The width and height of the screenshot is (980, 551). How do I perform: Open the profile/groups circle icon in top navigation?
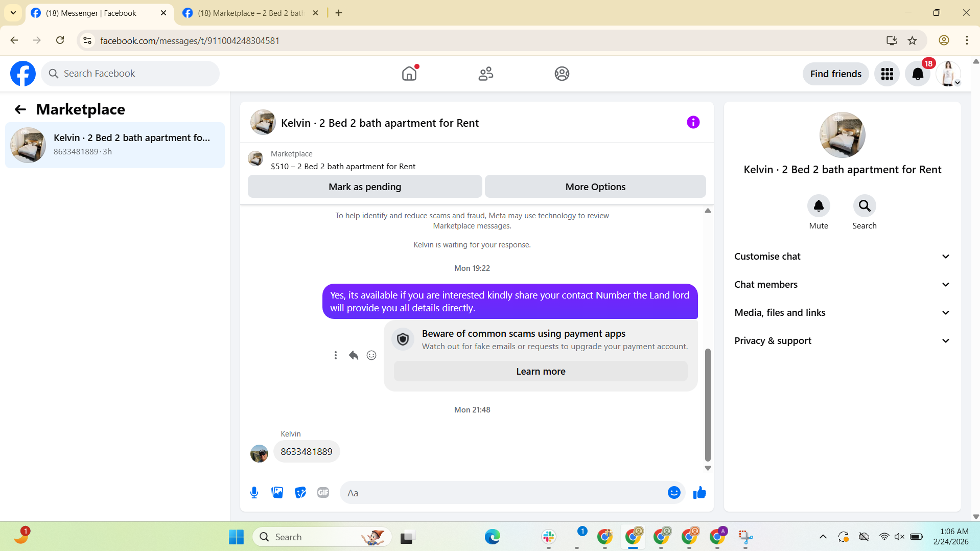pos(562,74)
